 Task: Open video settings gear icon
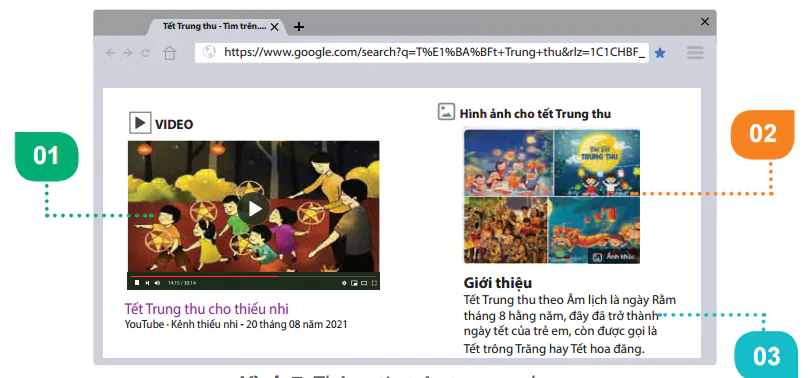[x=344, y=283]
